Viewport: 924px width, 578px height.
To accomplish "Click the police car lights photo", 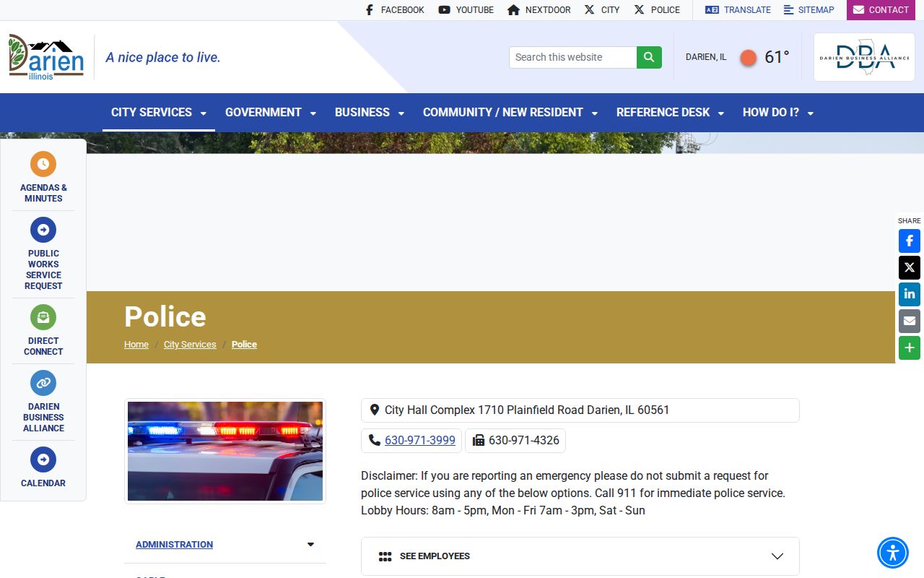I will click(225, 452).
